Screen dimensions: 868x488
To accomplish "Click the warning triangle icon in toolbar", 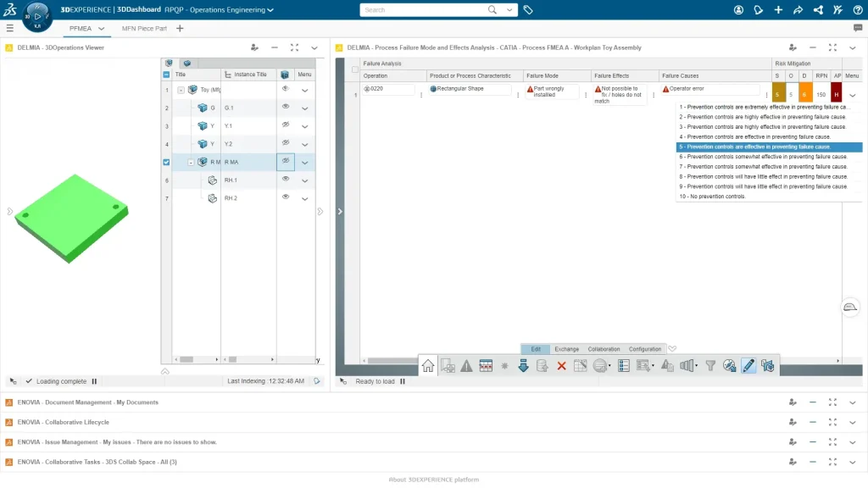I will point(466,366).
